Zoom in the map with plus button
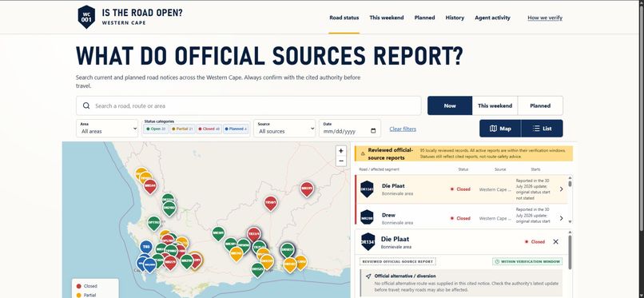644x298 pixels. (x=340, y=151)
